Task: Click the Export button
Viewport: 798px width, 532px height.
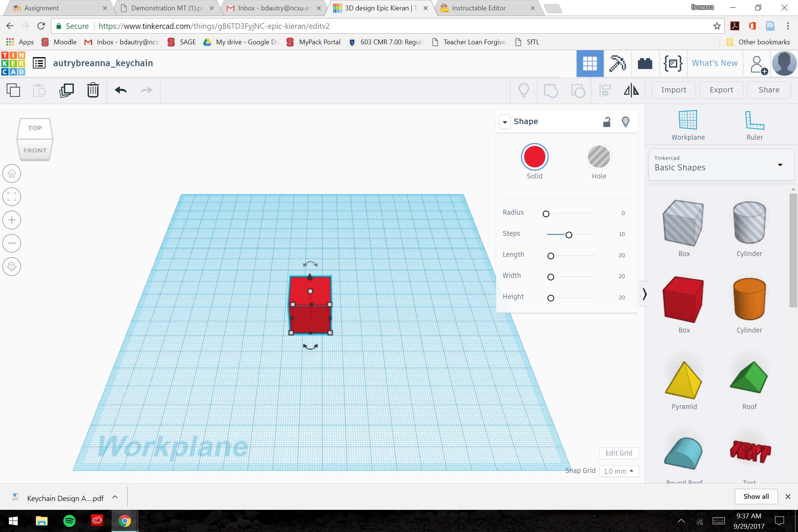Action: tap(721, 90)
